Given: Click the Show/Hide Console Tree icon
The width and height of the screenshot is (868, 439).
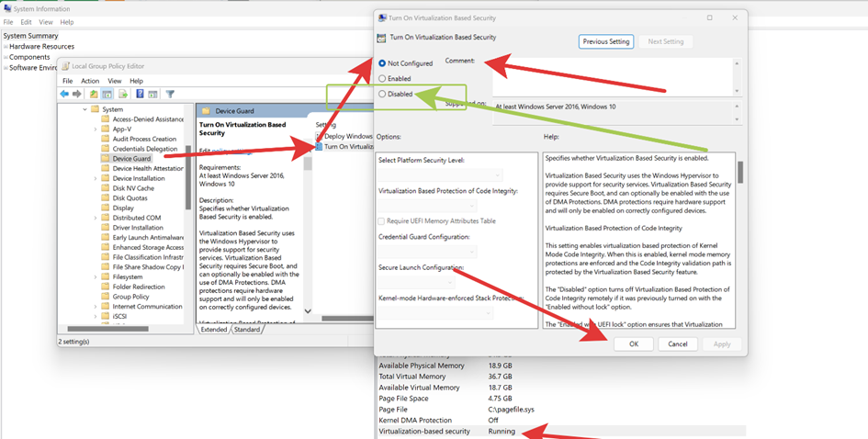Looking at the screenshot, I should click(107, 94).
